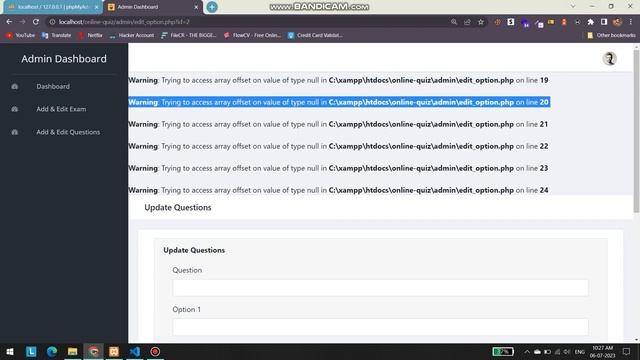Open the FlowCV bookmark
The image size is (640, 360).
pyautogui.click(x=252, y=36)
